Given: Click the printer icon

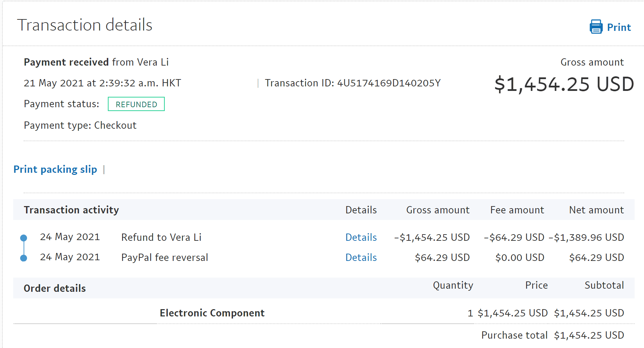Looking at the screenshot, I should point(596,27).
